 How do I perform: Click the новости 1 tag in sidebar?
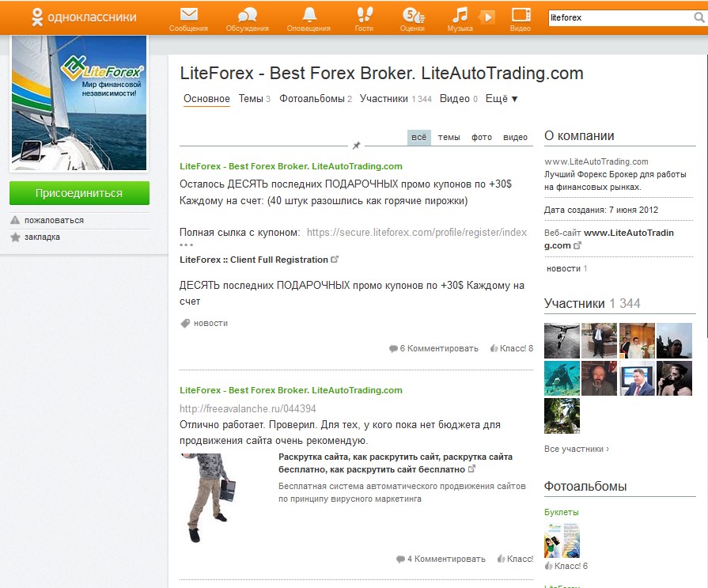[x=566, y=269]
